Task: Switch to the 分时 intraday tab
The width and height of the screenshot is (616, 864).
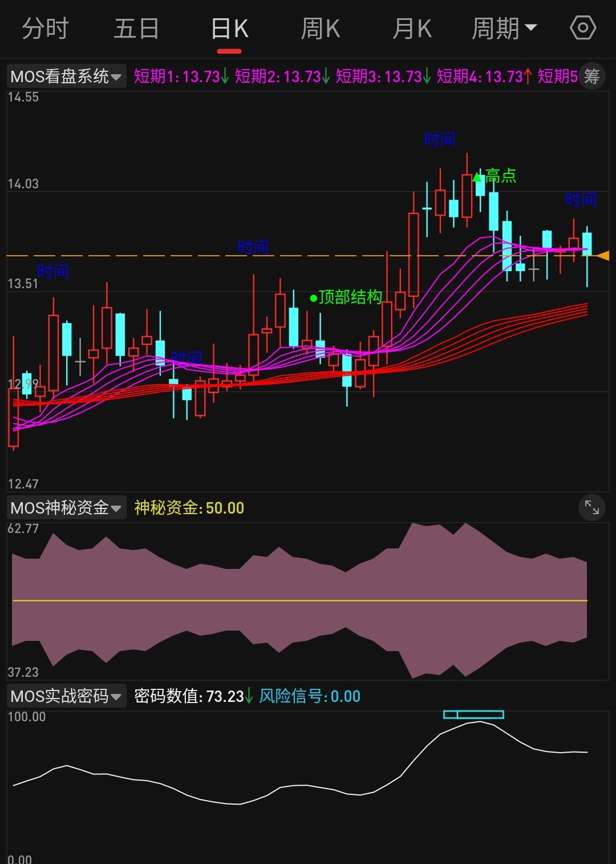Action: coord(45,29)
